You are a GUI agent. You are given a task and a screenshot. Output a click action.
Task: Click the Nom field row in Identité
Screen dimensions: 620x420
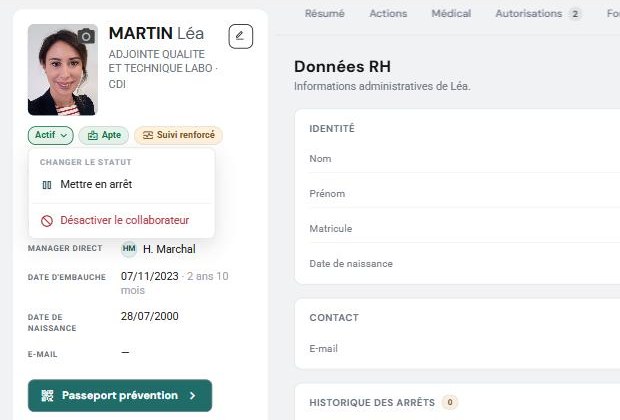point(465,159)
